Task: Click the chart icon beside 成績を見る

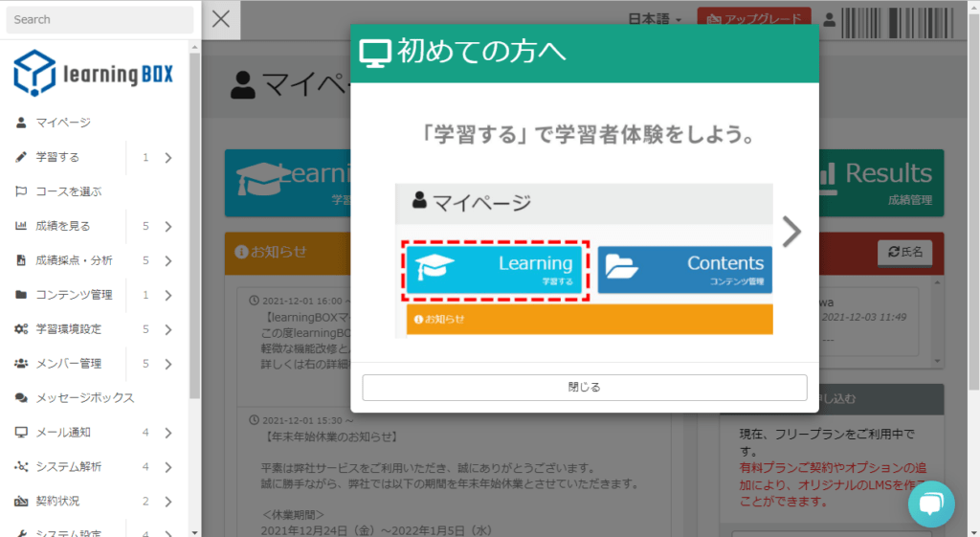Action: pyautogui.click(x=21, y=226)
